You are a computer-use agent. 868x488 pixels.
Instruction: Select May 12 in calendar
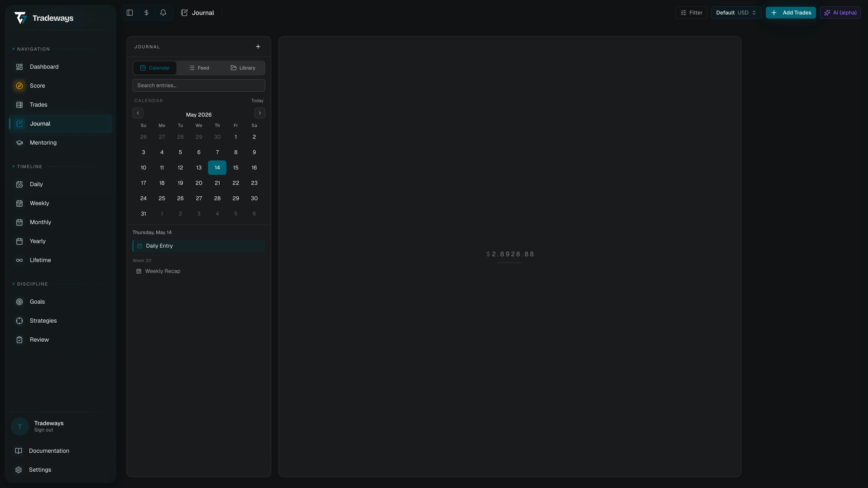tap(180, 168)
